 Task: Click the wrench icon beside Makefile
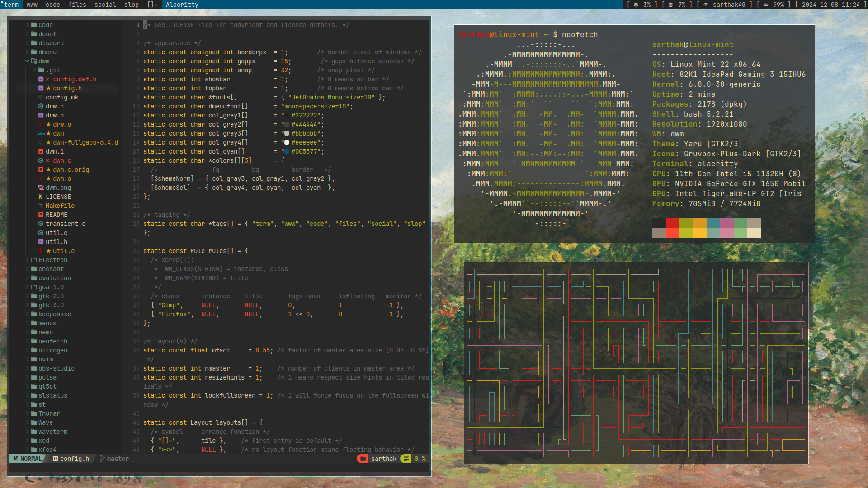[41, 206]
